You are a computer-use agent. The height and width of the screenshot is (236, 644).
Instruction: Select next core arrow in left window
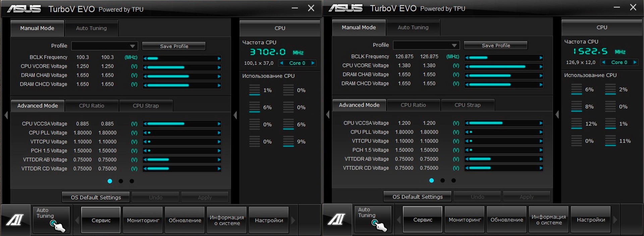tap(313, 63)
